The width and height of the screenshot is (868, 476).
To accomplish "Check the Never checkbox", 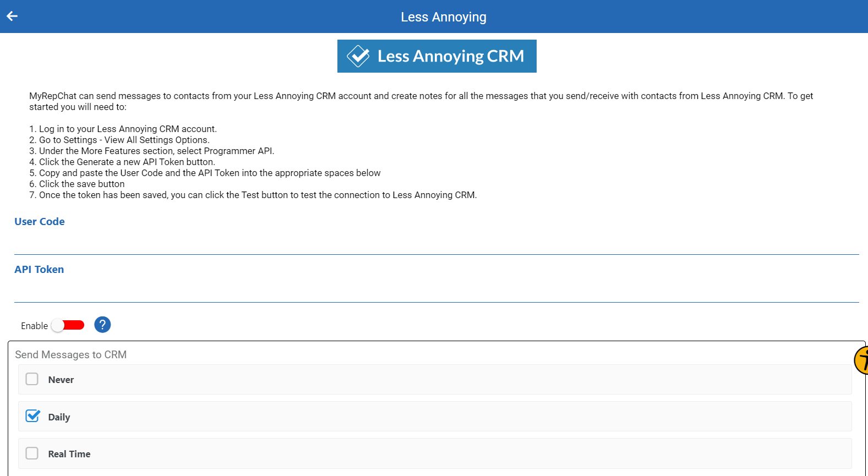I will click(32, 379).
